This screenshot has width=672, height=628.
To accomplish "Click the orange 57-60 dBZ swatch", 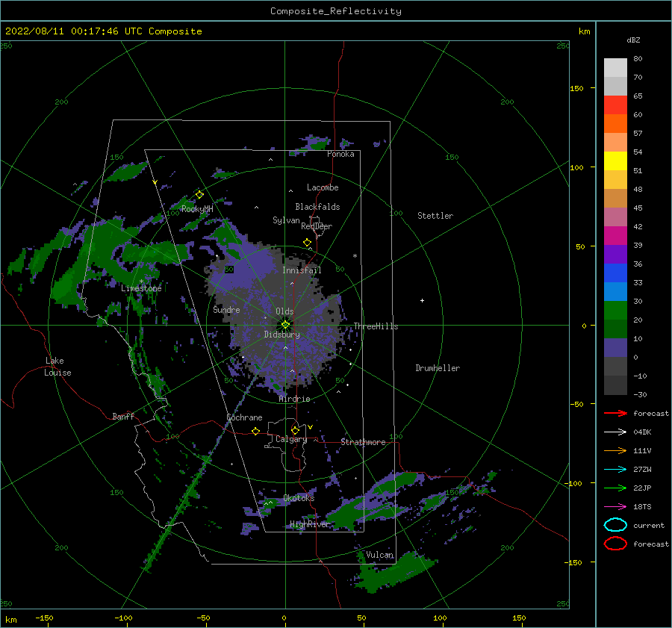I will click(x=615, y=124).
